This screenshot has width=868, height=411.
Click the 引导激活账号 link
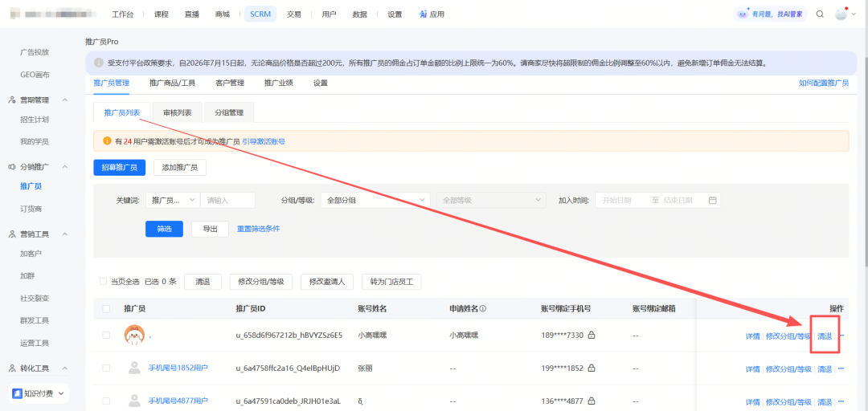tap(264, 141)
